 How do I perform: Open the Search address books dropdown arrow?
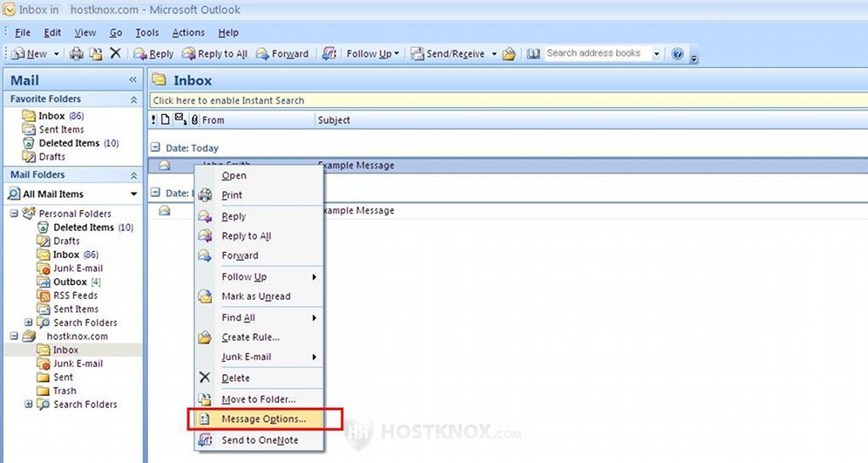click(656, 54)
